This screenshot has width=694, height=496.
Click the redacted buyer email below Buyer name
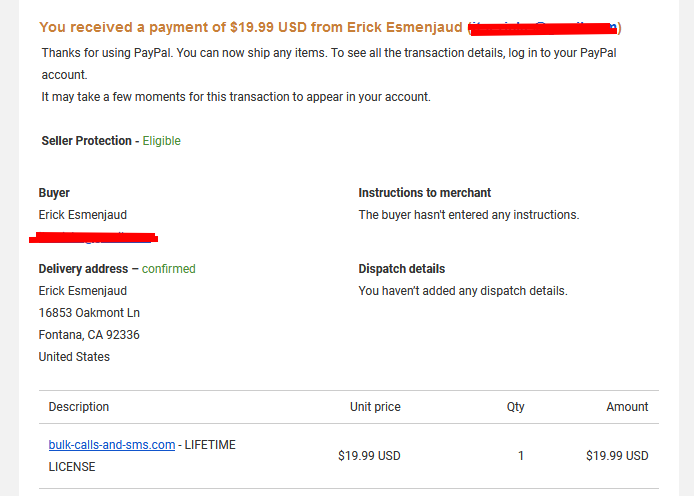tap(94, 238)
